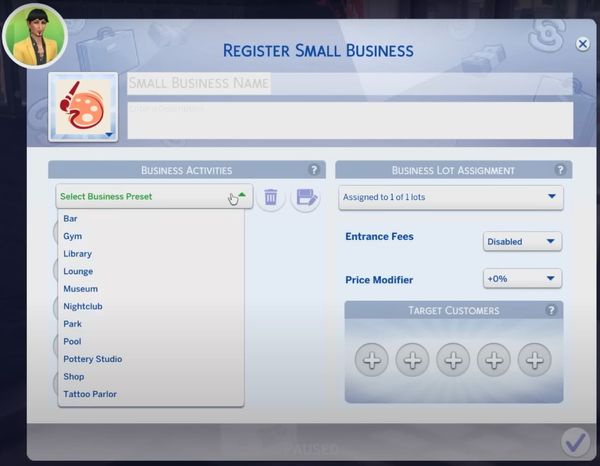Image resolution: width=600 pixels, height=466 pixels.
Task: Add the first target customer slot
Action: click(371, 360)
